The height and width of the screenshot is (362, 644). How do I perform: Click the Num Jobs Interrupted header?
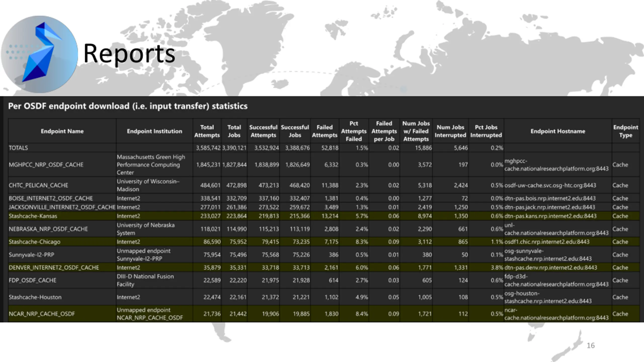tap(450, 131)
